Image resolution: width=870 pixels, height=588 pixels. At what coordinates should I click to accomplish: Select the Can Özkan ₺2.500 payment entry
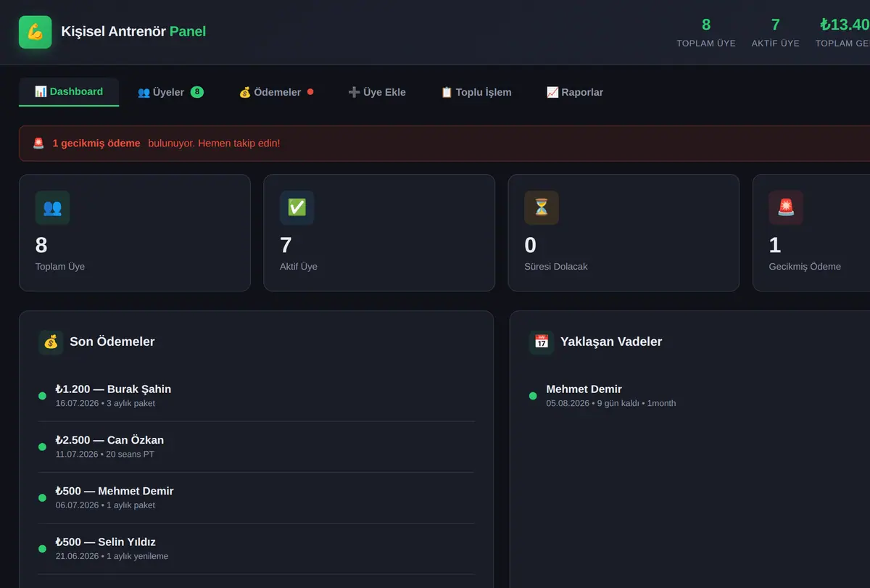tap(256, 447)
